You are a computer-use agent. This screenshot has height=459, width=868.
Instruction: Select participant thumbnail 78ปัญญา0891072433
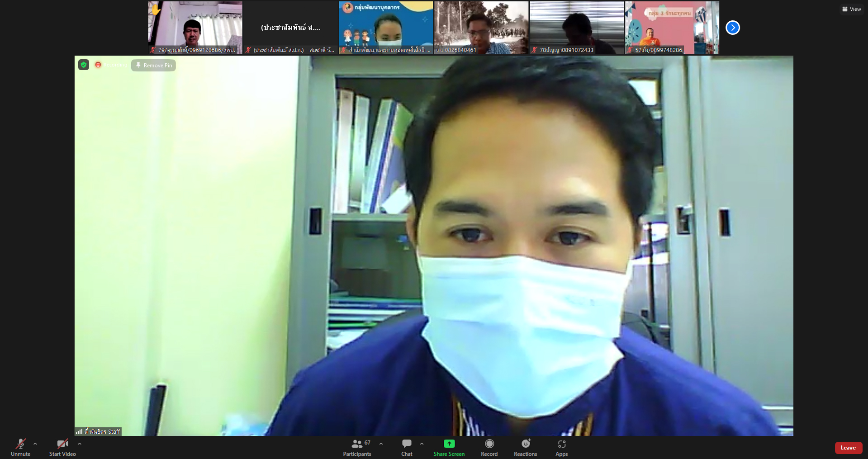tap(577, 28)
